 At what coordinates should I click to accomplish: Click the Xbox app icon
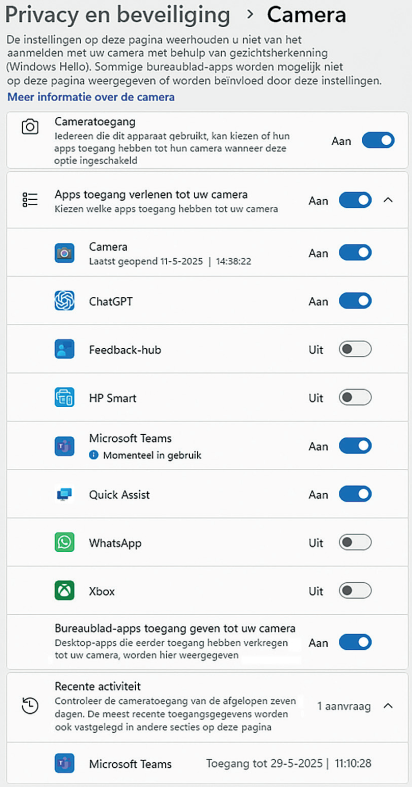pyautogui.click(x=64, y=591)
